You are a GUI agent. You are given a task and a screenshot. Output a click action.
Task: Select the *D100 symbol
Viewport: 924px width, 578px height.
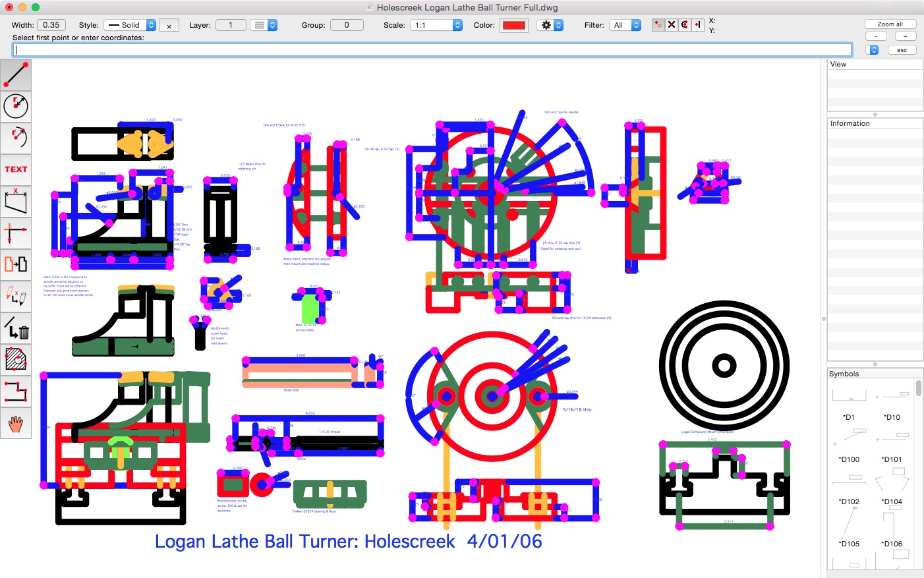[849, 444]
